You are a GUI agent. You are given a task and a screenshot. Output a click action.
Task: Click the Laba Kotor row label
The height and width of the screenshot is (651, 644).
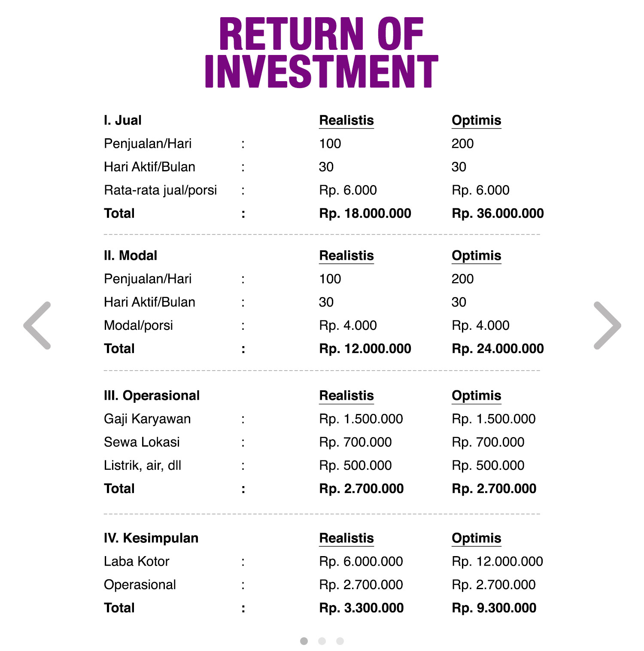(137, 561)
